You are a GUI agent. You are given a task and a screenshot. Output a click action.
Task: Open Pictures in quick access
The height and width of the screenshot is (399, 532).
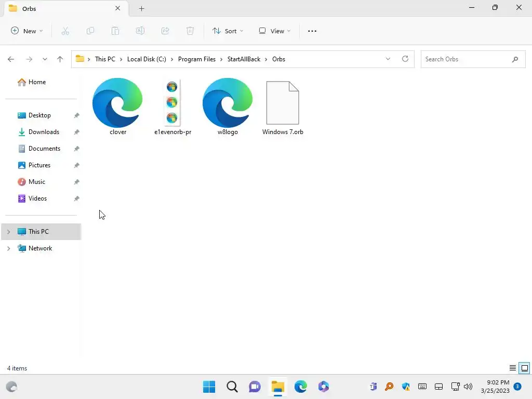39,165
